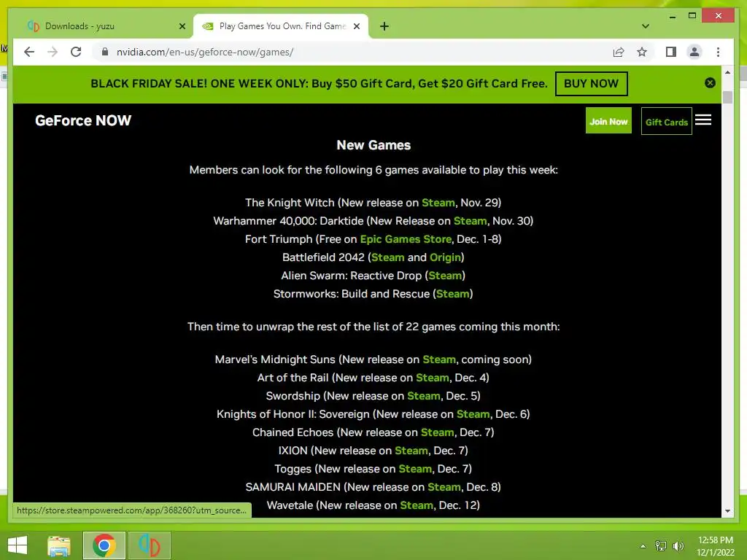Click the BUY NOW button

click(x=591, y=83)
